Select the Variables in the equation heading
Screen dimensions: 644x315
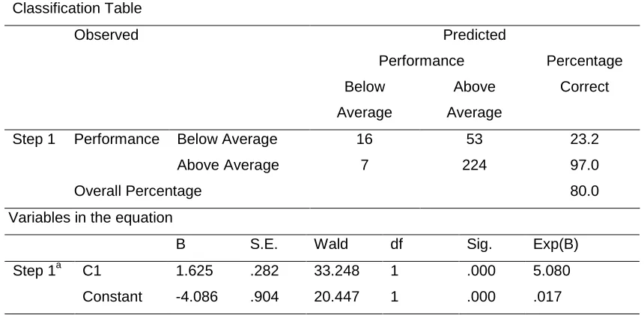91,217
